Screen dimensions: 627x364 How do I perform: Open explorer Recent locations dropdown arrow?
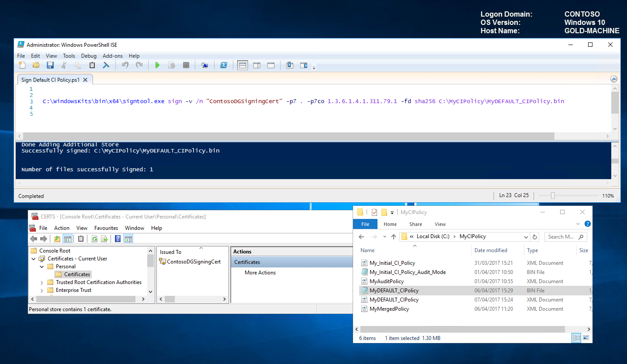pyautogui.click(x=385, y=237)
